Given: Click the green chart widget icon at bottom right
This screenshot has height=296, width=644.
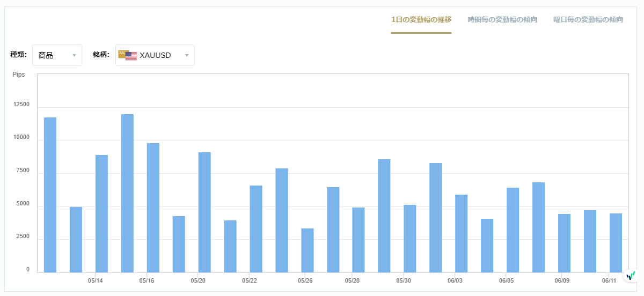Looking at the screenshot, I should pos(631,276).
